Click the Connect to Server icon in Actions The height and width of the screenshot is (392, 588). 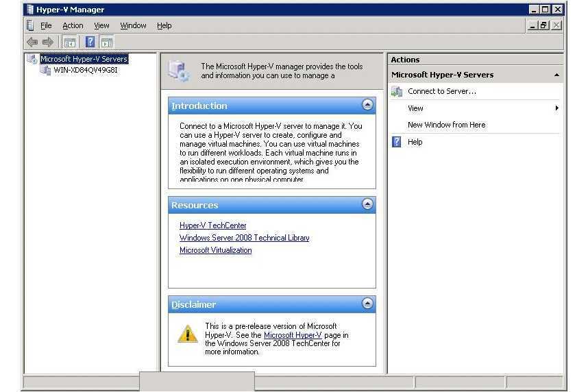tap(397, 91)
